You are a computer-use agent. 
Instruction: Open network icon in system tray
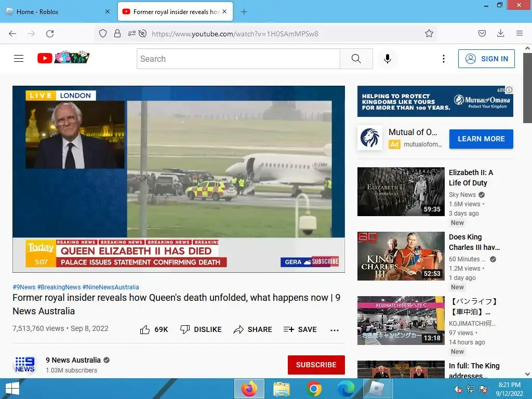471,389
